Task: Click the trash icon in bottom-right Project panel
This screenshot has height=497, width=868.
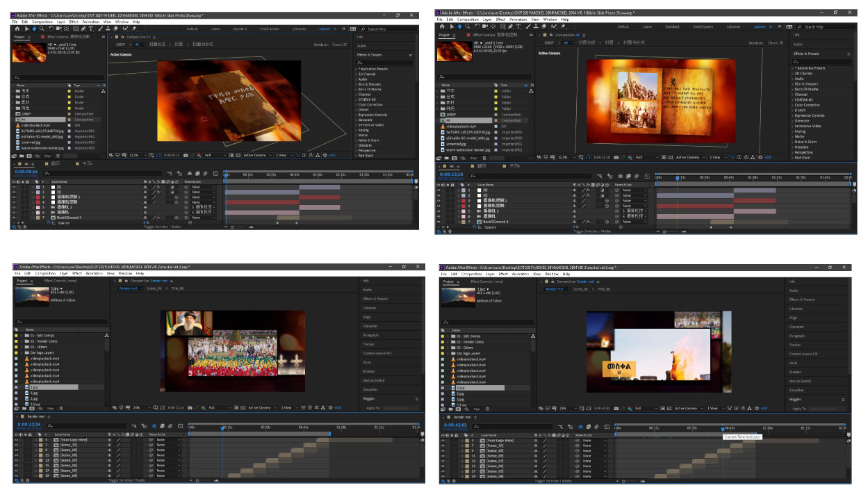Action: click(x=486, y=409)
